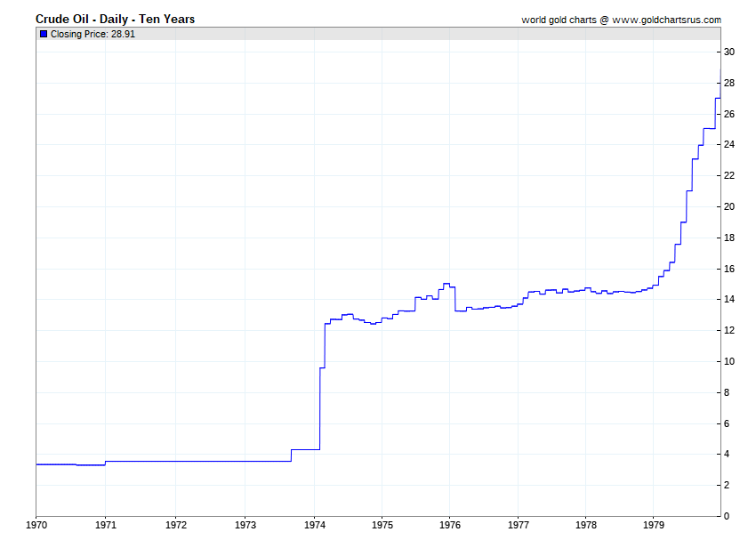Click the y-axis value 18

(729, 238)
